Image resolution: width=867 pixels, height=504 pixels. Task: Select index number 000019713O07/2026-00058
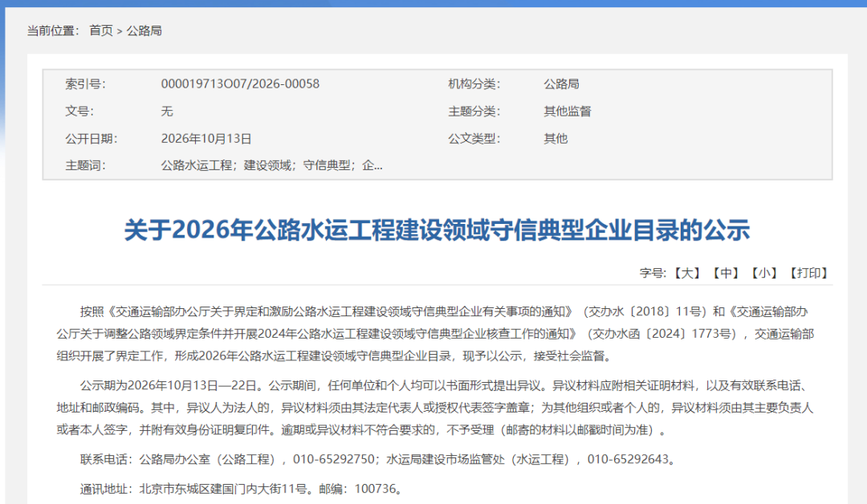click(240, 84)
